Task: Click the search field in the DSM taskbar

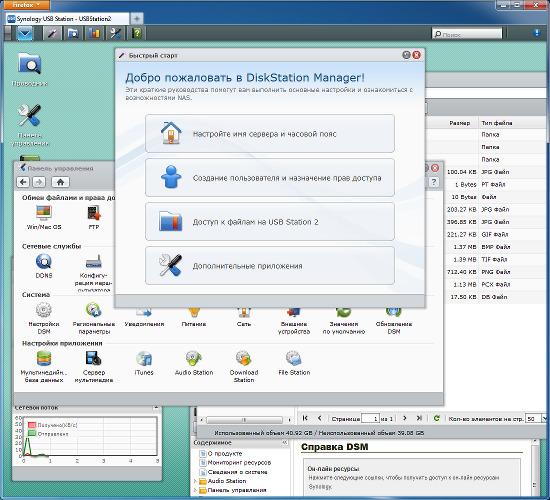Action: 467,34
